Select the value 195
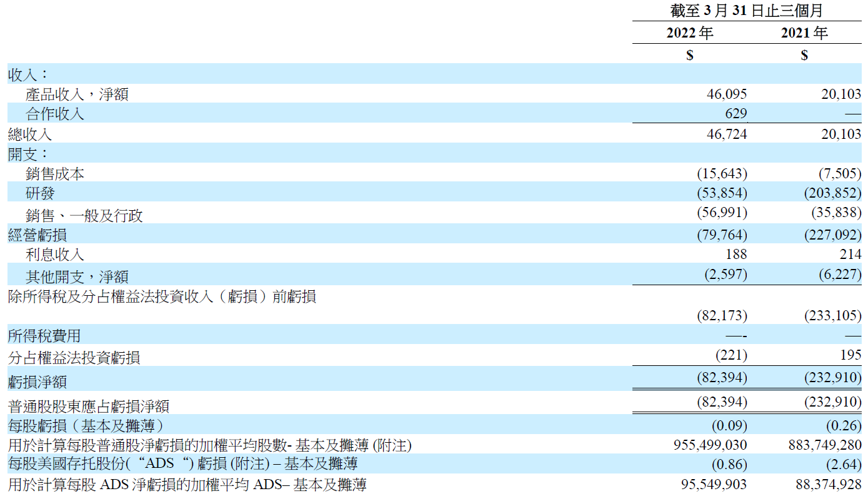 point(850,355)
